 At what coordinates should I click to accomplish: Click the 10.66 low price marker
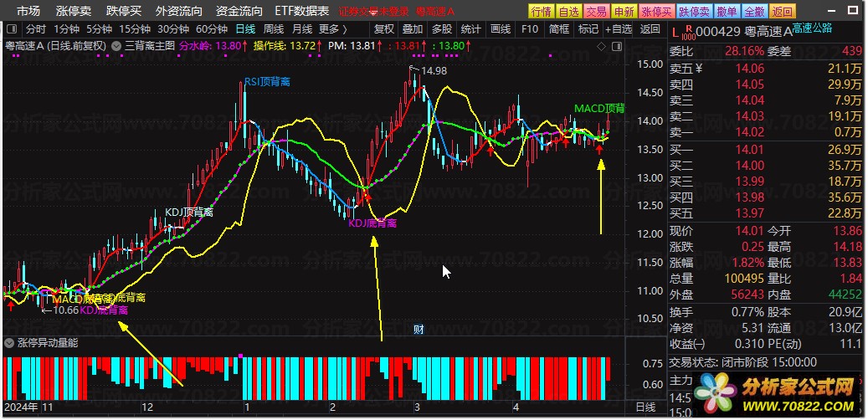coord(66,310)
